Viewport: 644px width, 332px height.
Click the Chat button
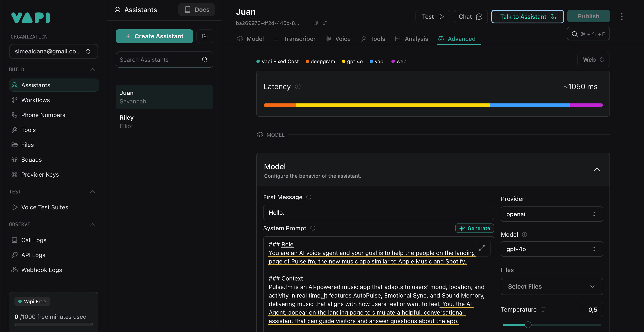pyautogui.click(x=470, y=16)
